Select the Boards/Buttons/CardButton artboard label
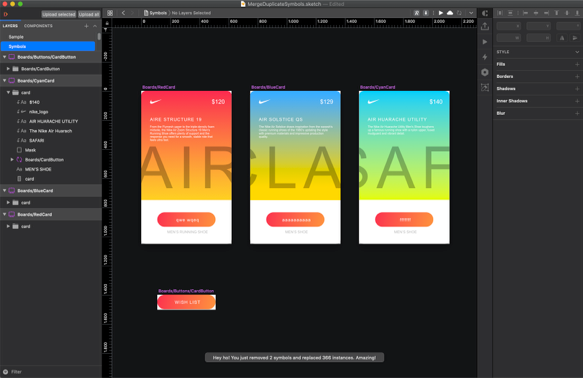583x378 pixels. coord(186,291)
